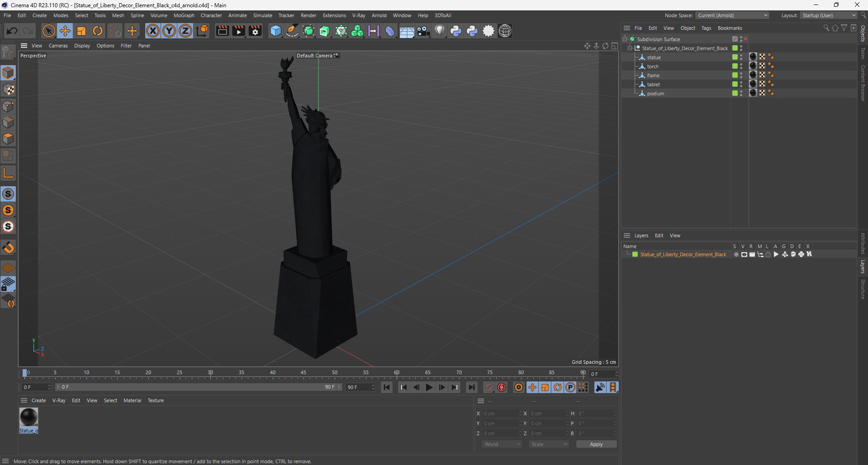Toggle layer eye visibility for Statue layer
The image size is (868, 465).
point(744,254)
